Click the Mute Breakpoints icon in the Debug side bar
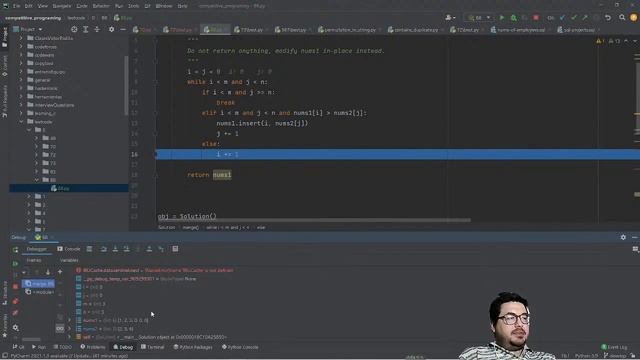The width and height of the screenshot is (640, 360). [15, 313]
